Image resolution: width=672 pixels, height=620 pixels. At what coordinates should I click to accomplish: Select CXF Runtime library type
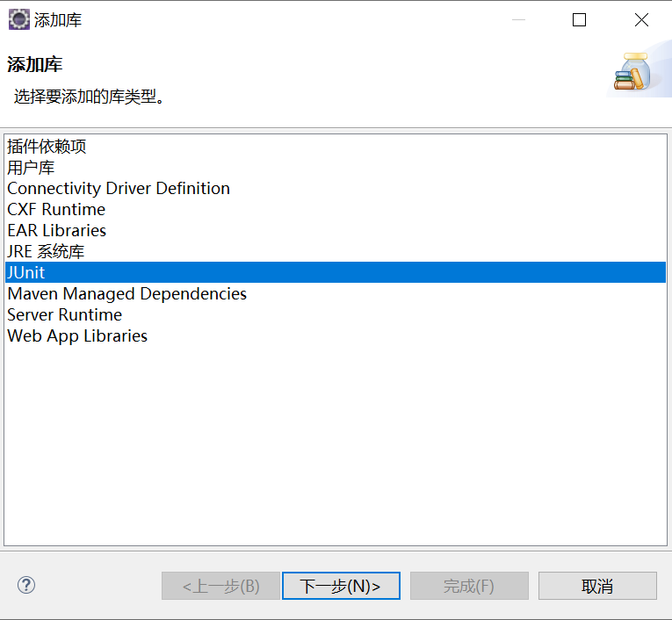pos(336,210)
